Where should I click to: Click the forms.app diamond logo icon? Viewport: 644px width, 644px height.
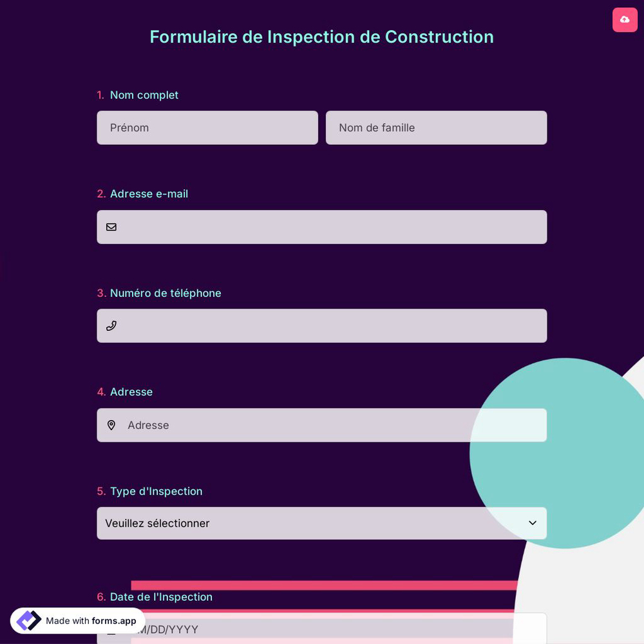click(28, 620)
